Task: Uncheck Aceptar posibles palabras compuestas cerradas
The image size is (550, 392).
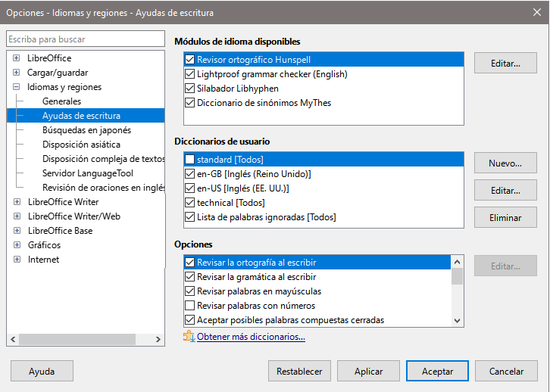Action: pyautogui.click(x=189, y=320)
